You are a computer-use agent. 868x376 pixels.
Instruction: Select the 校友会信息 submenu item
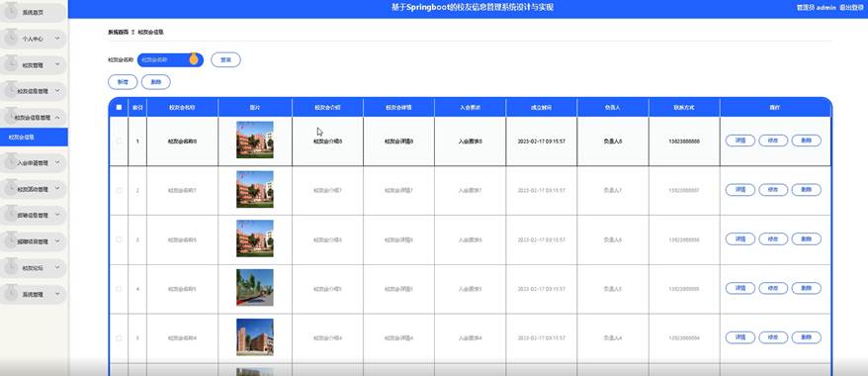[x=34, y=137]
